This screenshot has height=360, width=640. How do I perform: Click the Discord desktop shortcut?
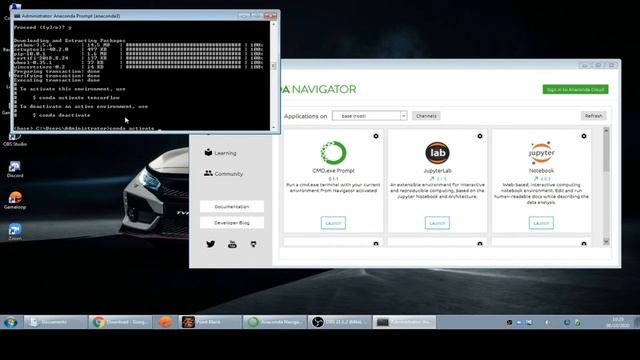(x=15, y=169)
